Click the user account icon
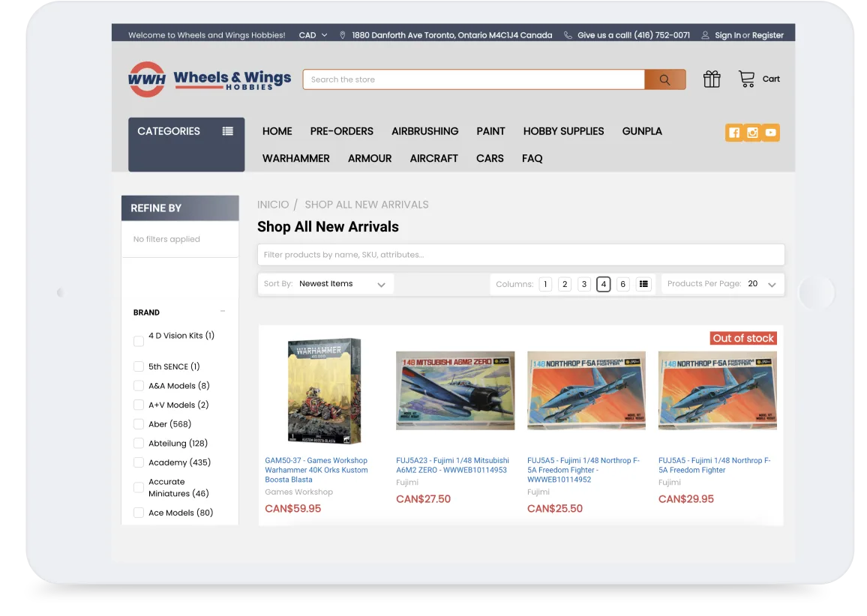 [705, 34]
